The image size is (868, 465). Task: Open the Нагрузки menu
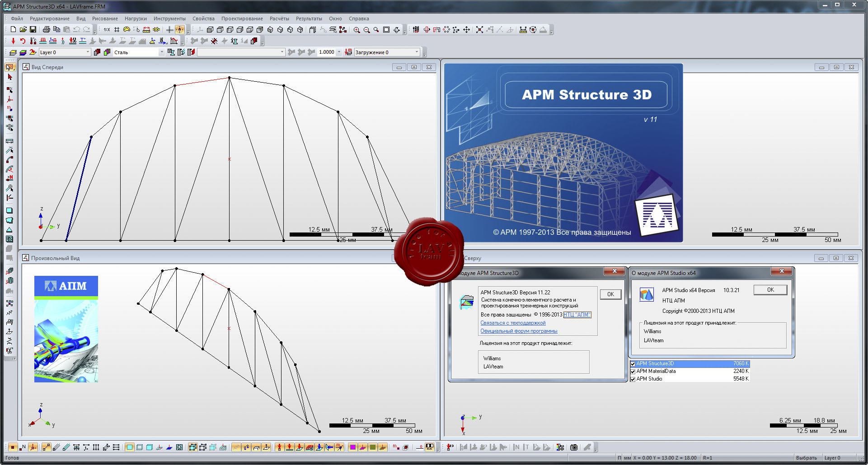coord(136,19)
